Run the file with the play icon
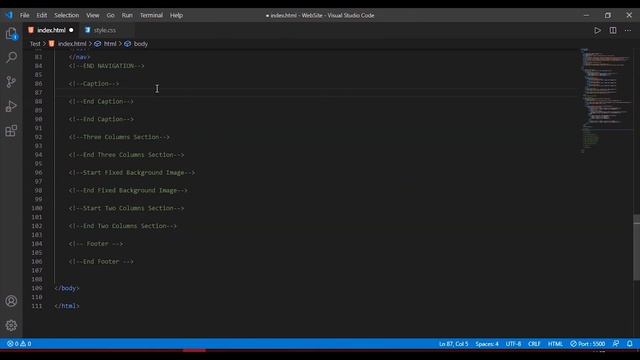The width and height of the screenshot is (640, 360). (x=597, y=30)
